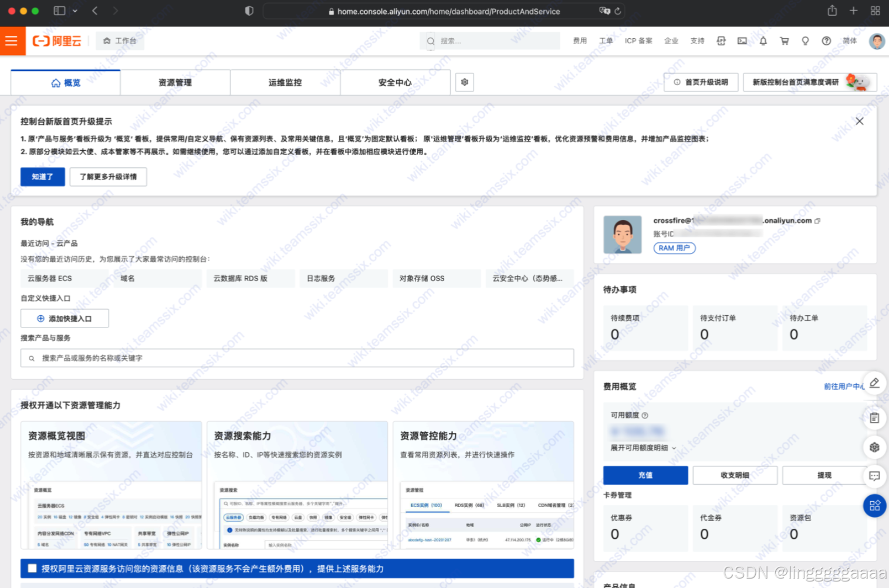The image size is (889, 588).
Task: Click the 收支明细 button
Action: (x=735, y=475)
